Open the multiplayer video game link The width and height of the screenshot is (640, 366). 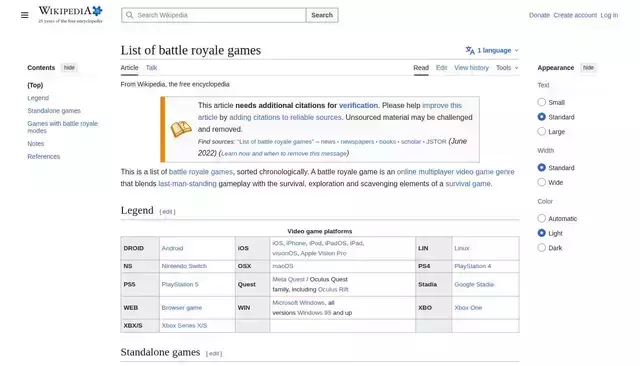456,172
